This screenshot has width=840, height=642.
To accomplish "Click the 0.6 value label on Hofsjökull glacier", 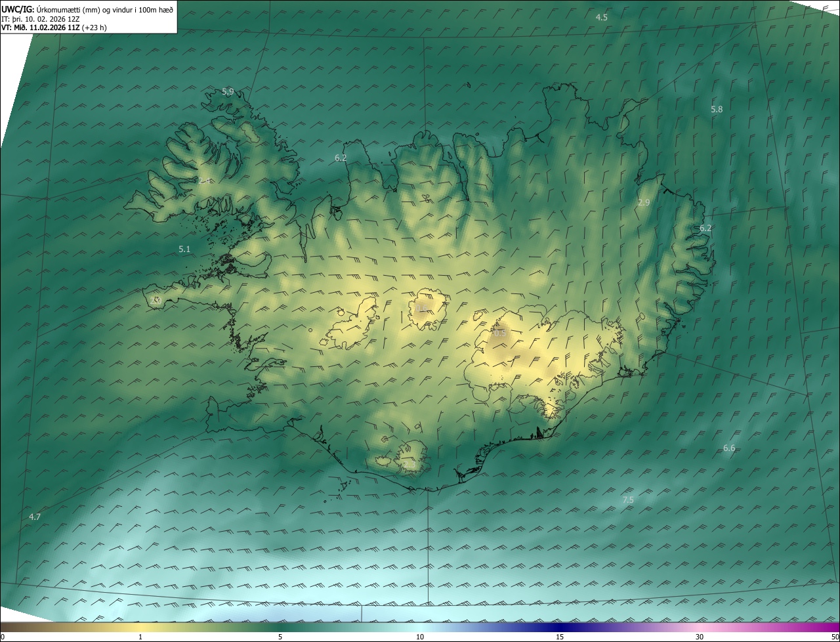I will click(421, 309).
